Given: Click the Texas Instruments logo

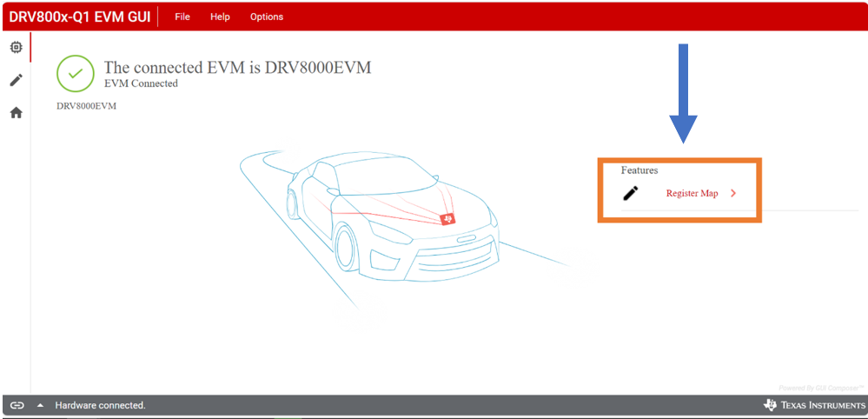Looking at the screenshot, I should (x=813, y=405).
